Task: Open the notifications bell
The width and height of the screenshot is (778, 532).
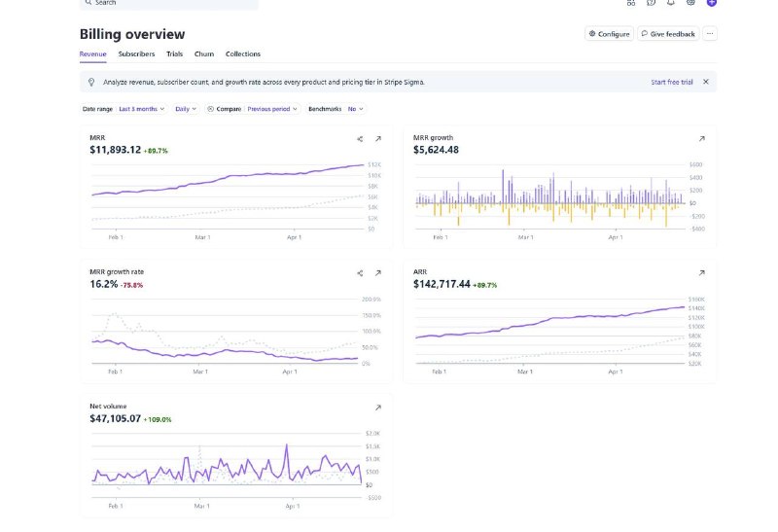Action: (x=671, y=3)
